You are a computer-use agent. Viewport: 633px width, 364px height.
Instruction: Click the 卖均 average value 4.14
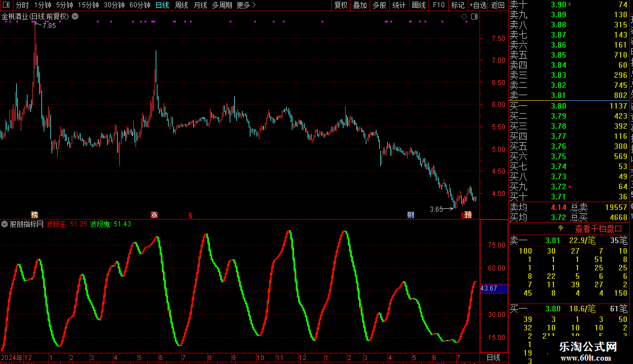tap(558, 207)
